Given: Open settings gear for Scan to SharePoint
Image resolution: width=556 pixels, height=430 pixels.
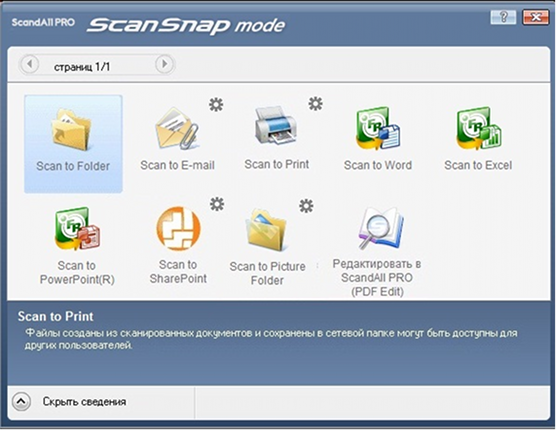Looking at the screenshot, I should tap(217, 204).
